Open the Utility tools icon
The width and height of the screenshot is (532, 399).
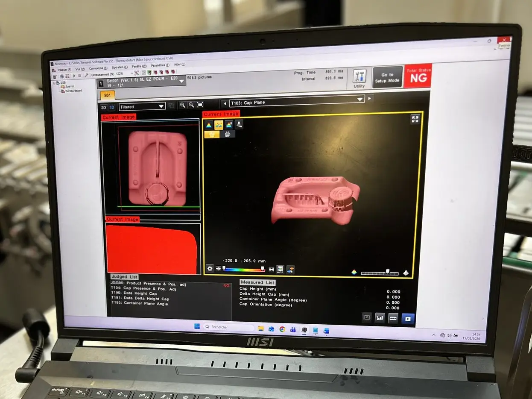coord(359,77)
